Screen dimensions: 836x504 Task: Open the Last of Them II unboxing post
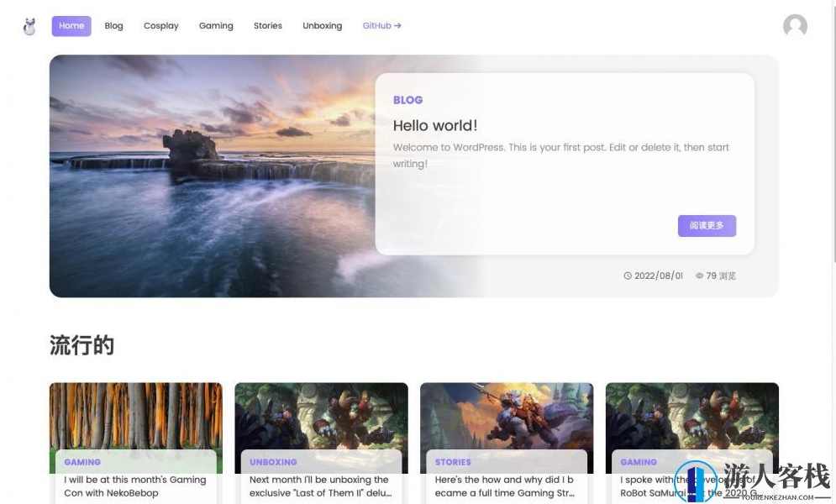click(319, 486)
